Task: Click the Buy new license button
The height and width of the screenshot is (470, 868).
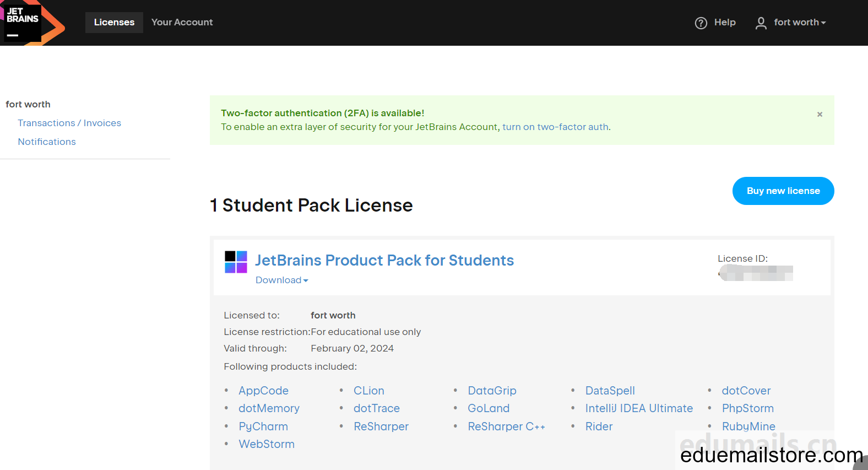Action: click(783, 191)
